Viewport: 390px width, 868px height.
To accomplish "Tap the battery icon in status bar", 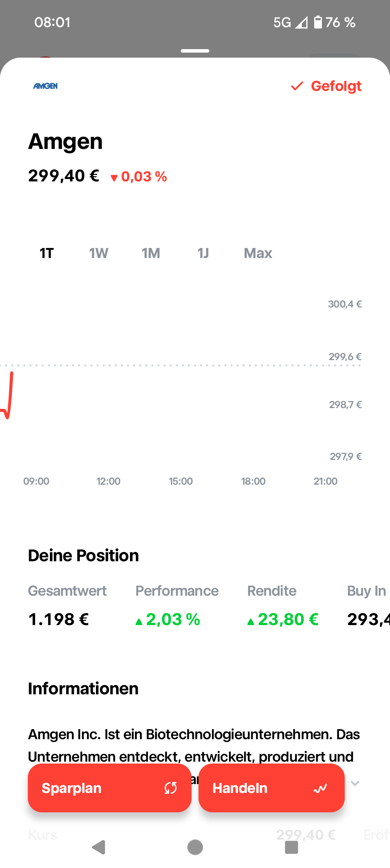I will (318, 22).
